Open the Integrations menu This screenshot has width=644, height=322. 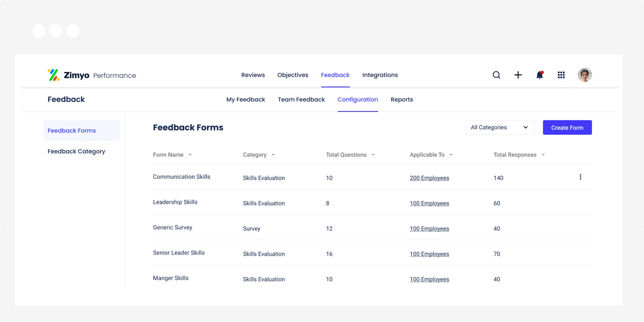tap(380, 75)
